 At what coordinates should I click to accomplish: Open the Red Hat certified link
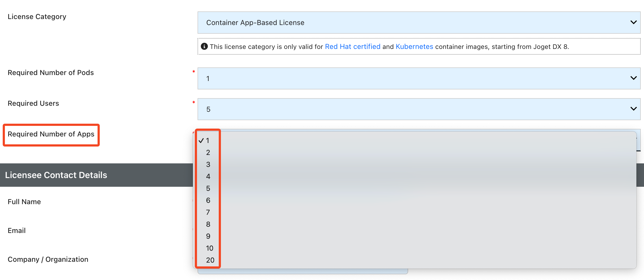pos(352,46)
